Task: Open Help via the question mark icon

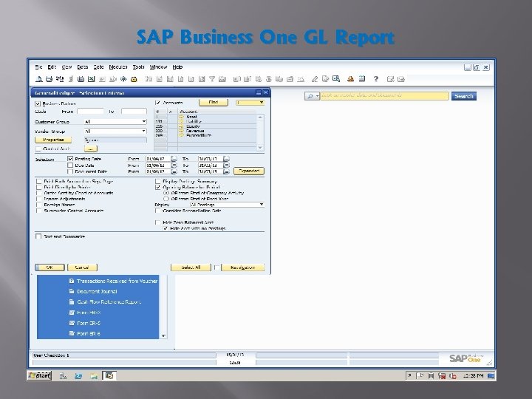Action: (x=375, y=79)
